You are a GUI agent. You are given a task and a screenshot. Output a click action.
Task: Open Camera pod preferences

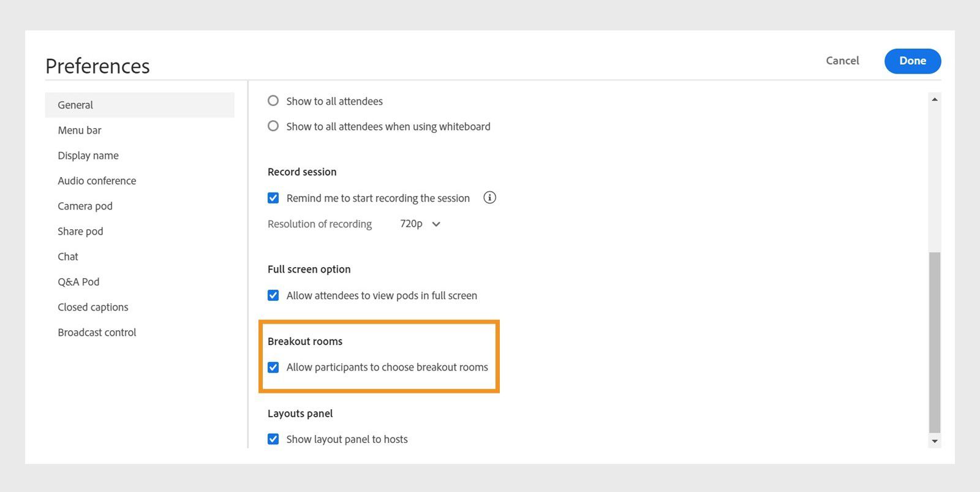click(x=85, y=206)
